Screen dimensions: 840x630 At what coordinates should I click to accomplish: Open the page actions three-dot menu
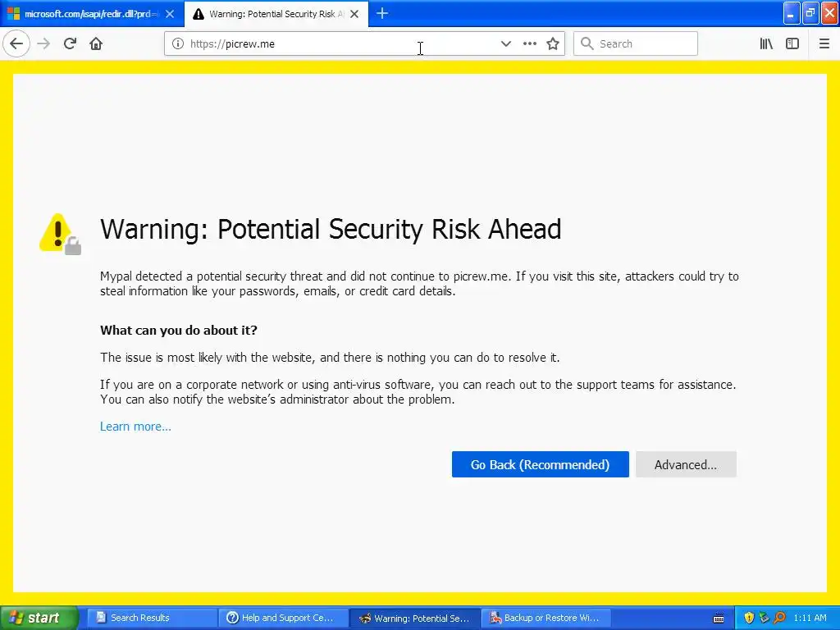pos(530,43)
